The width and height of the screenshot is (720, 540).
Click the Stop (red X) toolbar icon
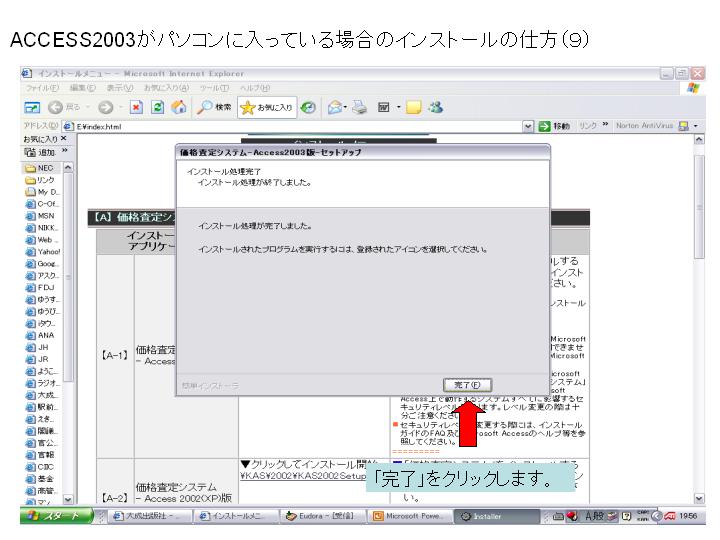(x=136, y=107)
